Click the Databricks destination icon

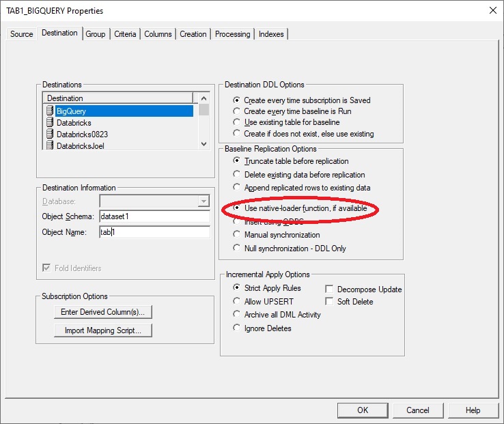click(x=50, y=122)
